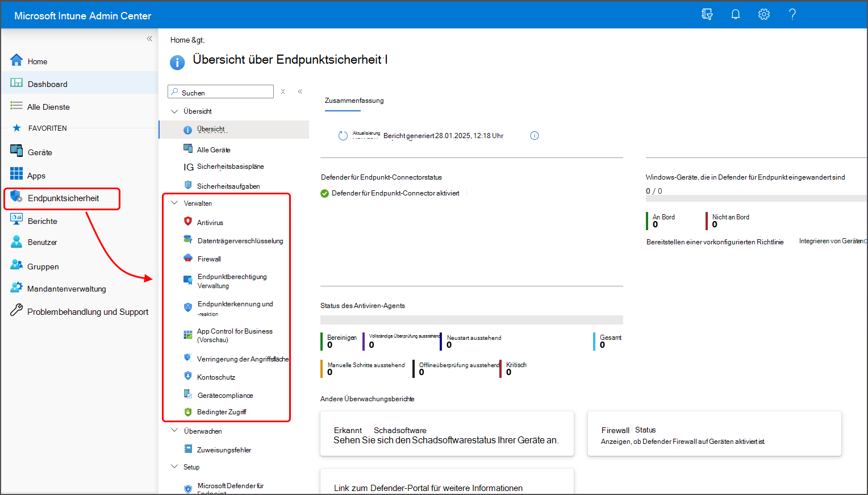
Task: Click the Endpunktberechtigung Verwaltung icon
Action: point(188,280)
